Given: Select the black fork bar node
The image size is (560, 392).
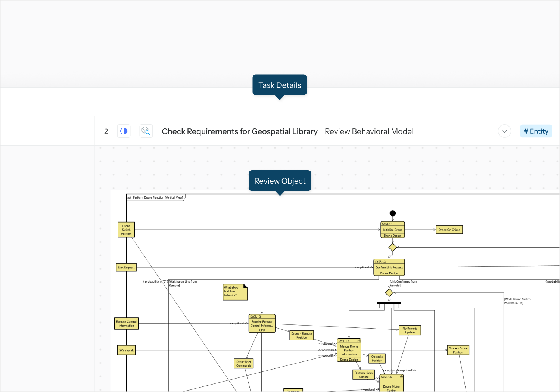Looking at the screenshot, I should [389, 303].
